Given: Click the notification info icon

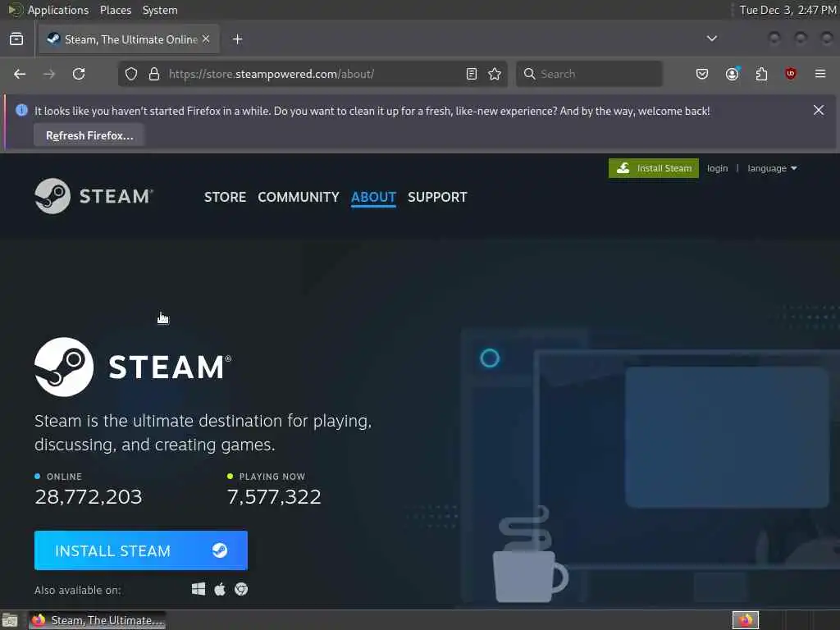Looking at the screenshot, I should click(21, 111).
